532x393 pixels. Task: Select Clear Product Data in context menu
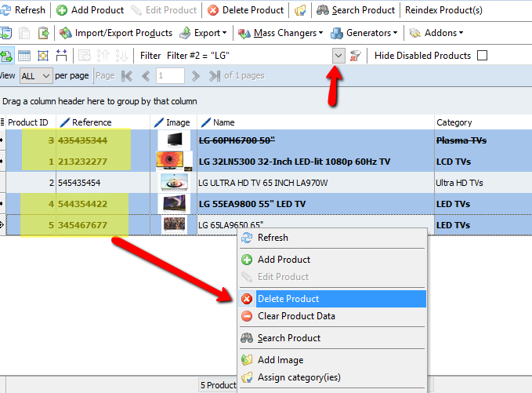coord(296,316)
